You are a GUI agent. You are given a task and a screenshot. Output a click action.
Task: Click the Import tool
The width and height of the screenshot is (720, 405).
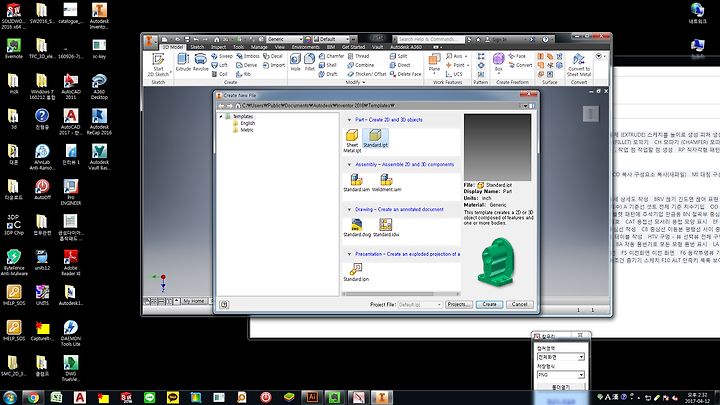coord(274,65)
